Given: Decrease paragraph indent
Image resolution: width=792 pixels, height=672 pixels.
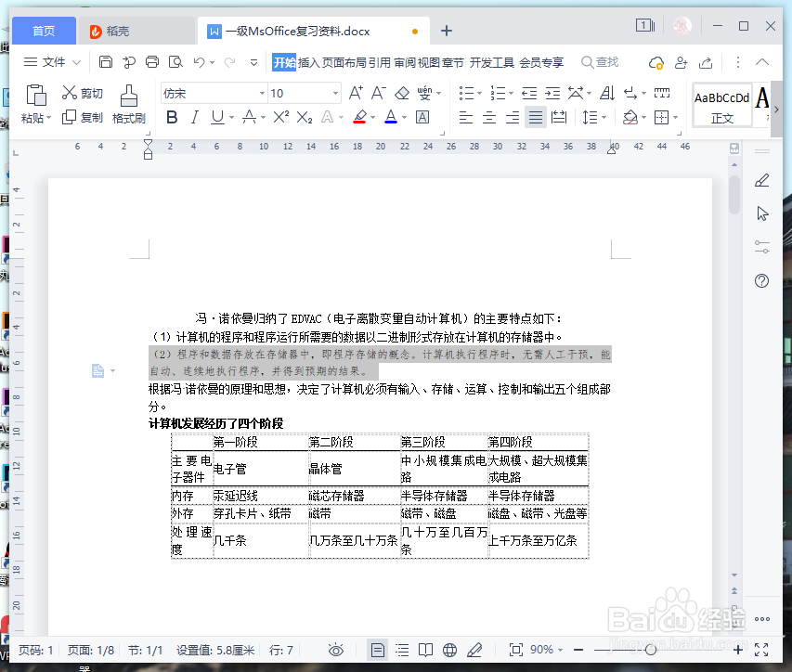Looking at the screenshot, I should click(x=529, y=93).
